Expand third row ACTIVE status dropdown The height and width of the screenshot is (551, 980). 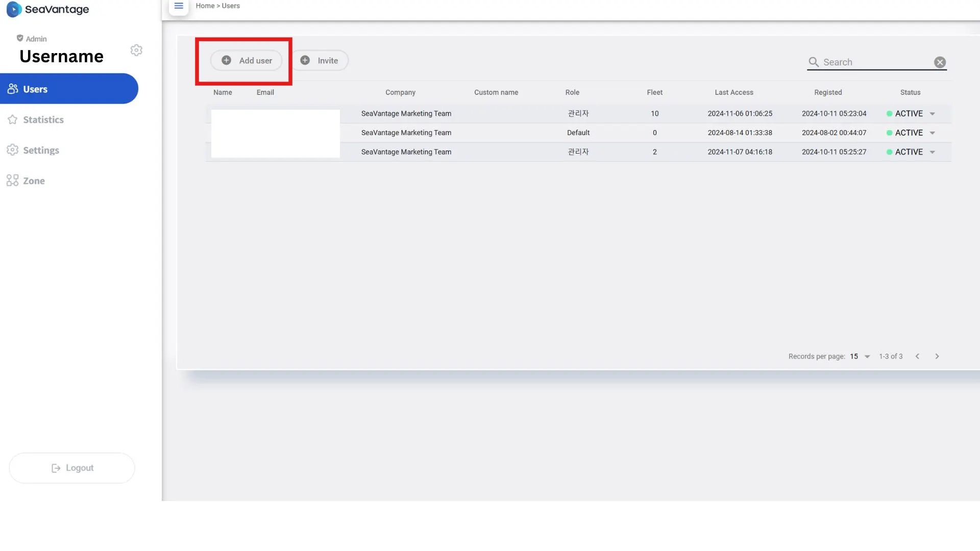tap(933, 152)
